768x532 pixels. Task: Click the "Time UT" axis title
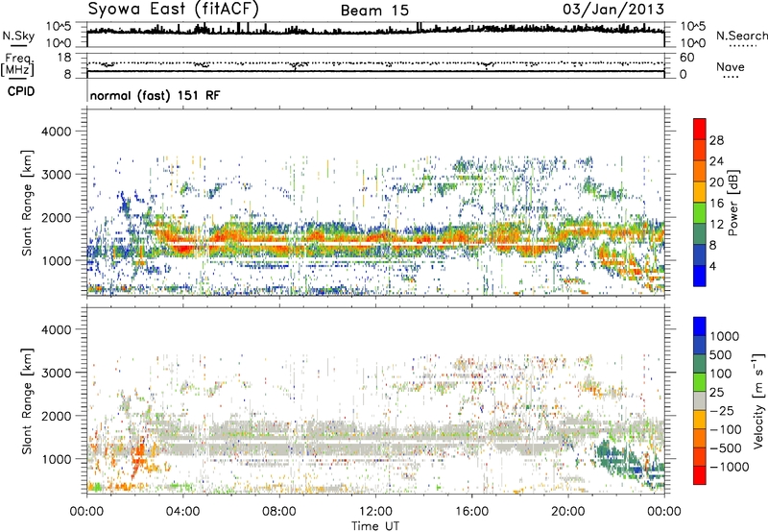click(x=375, y=525)
